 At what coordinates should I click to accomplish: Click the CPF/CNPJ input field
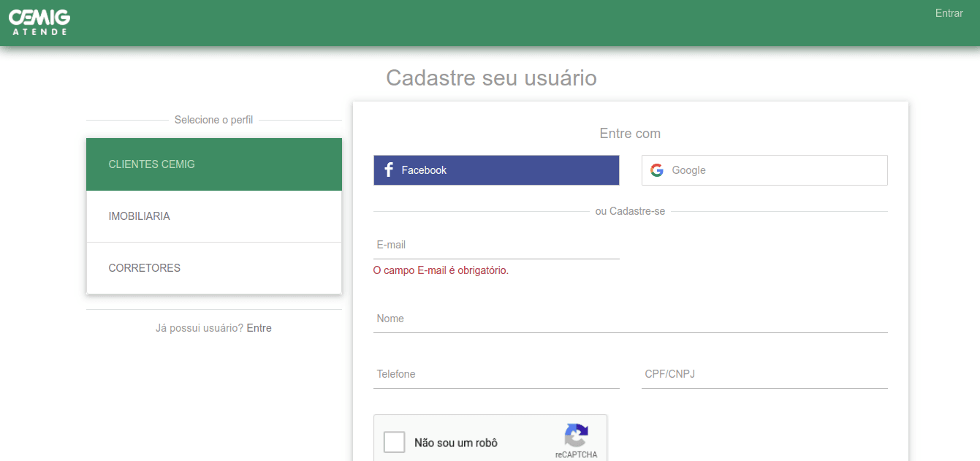764,374
